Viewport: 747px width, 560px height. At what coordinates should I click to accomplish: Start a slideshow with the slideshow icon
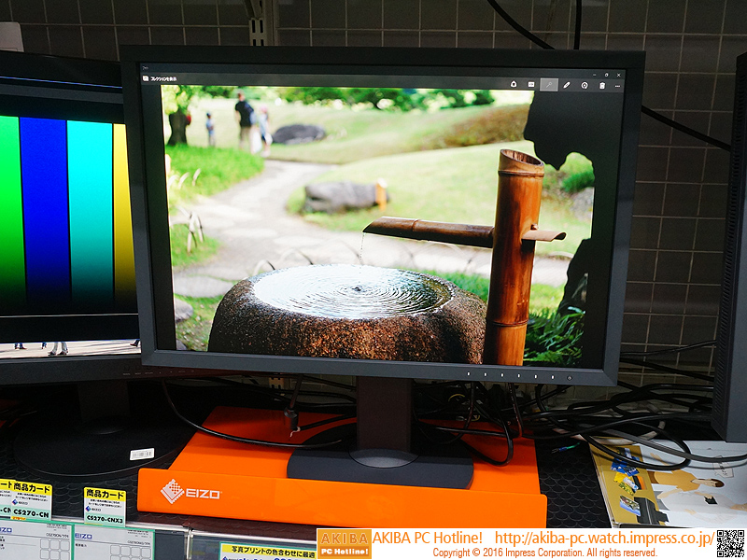530,85
